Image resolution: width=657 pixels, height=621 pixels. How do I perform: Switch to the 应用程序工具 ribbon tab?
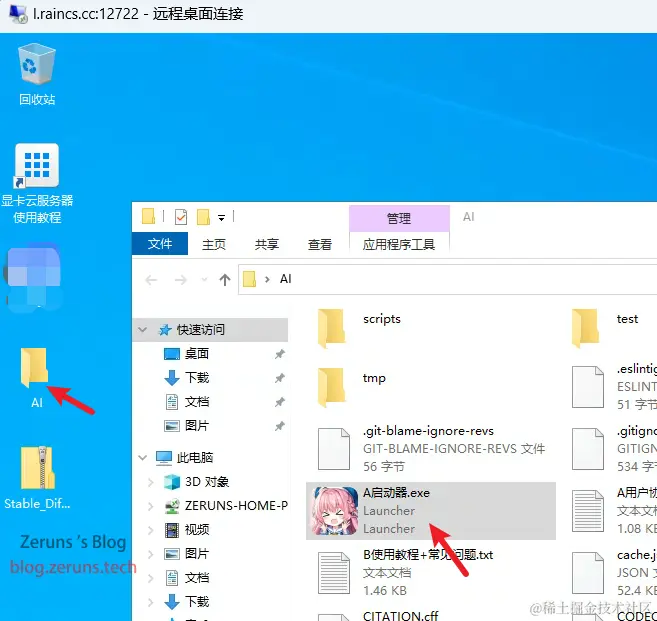click(398, 244)
